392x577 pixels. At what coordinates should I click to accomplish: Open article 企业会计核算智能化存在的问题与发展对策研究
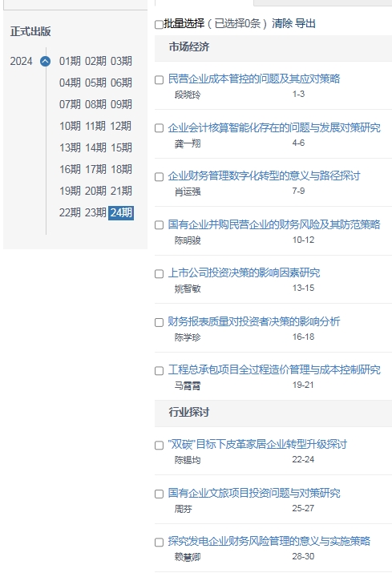pos(274,127)
